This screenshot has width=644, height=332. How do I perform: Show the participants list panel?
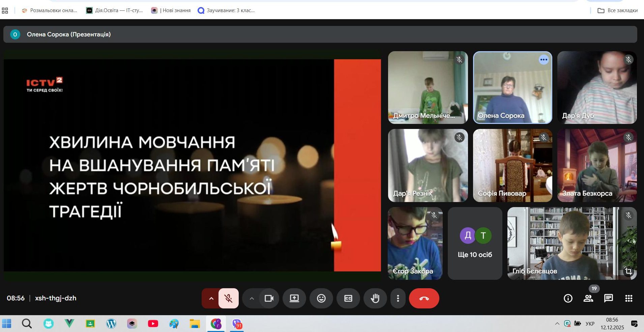coord(588,298)
